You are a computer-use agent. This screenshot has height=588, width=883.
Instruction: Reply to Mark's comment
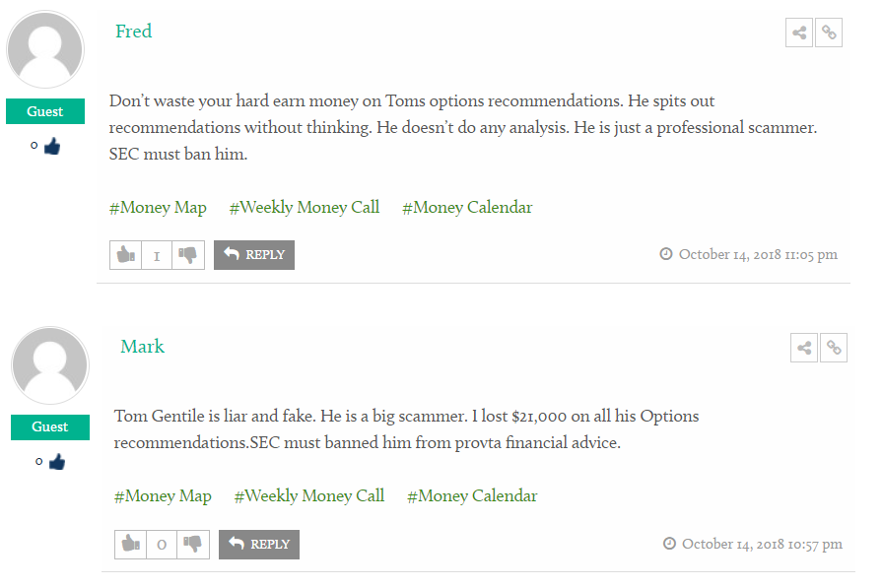click(x=259, y=544)
